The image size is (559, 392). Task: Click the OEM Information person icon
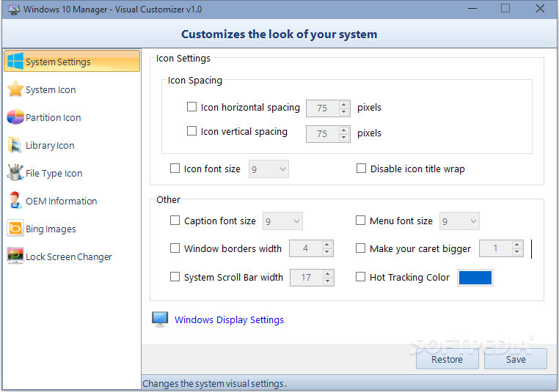click(x=15, y=201)
